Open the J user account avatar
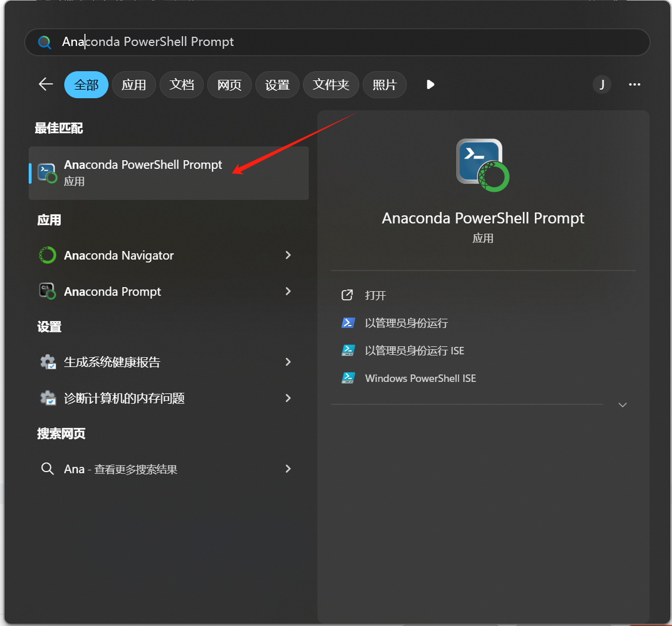The image size is (672, 626). click(602, 84)
